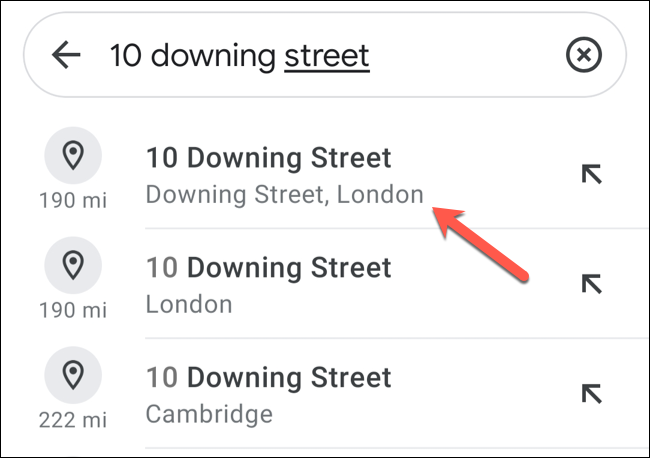Open the '10 Downing Street' Cambridge result title
Image resolution: width=650 pixels, height=458 pixels.
(268, 378)
